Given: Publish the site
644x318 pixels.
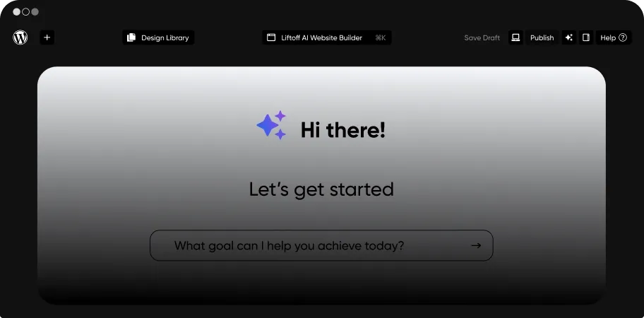Looking at the screenshot, I should click(542, 37).
